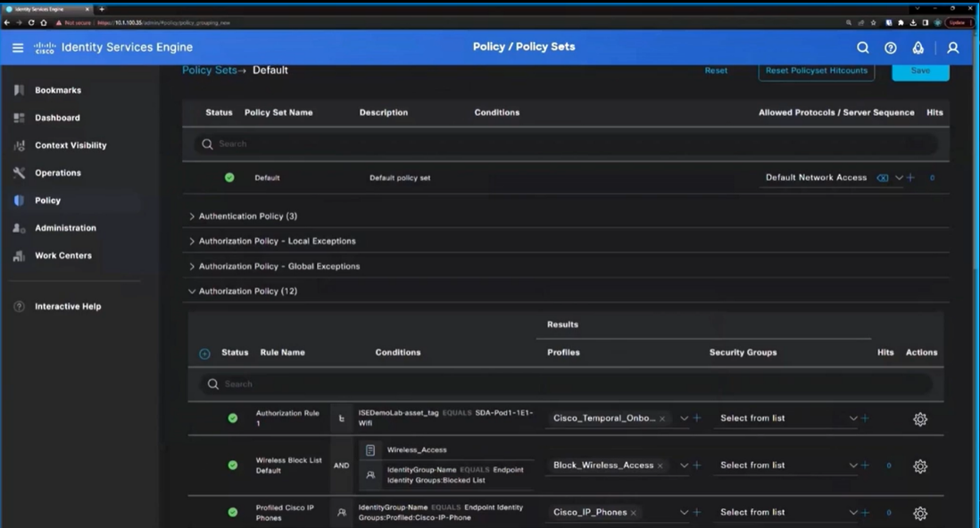Open the hamburger navigation menu
The height and width of the screenshot is (528, 980).
pos(18,47)
